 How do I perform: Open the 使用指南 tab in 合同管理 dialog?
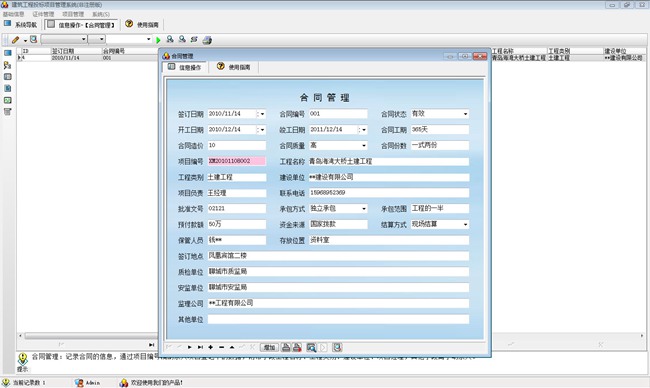pyautogui.click(x=234, y=67)
